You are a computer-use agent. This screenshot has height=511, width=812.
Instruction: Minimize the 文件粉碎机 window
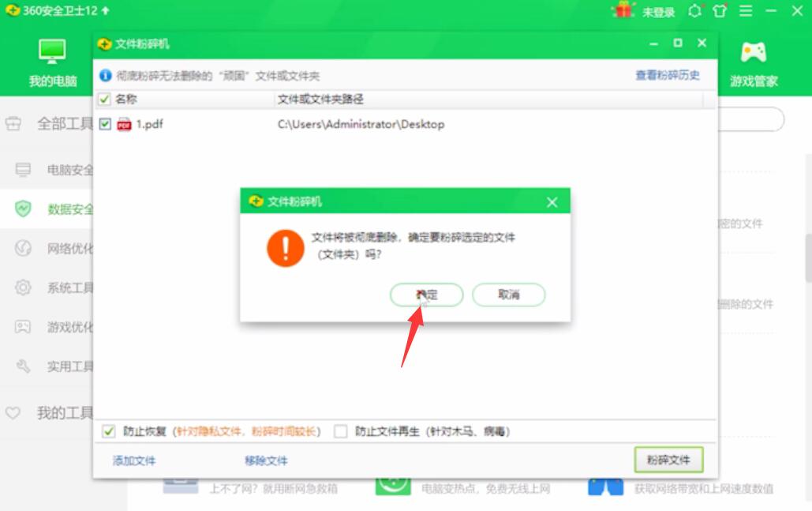(x=653, y=44)
